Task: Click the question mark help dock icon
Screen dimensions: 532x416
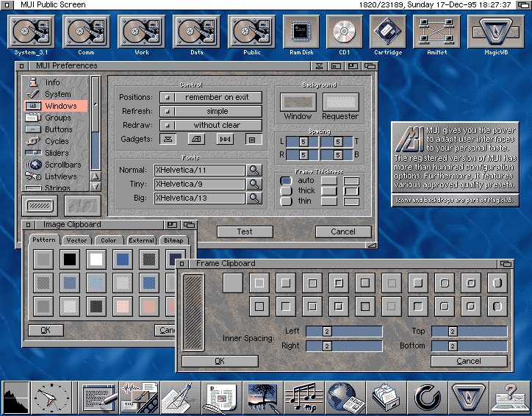Action: click(x=511, y=398)
